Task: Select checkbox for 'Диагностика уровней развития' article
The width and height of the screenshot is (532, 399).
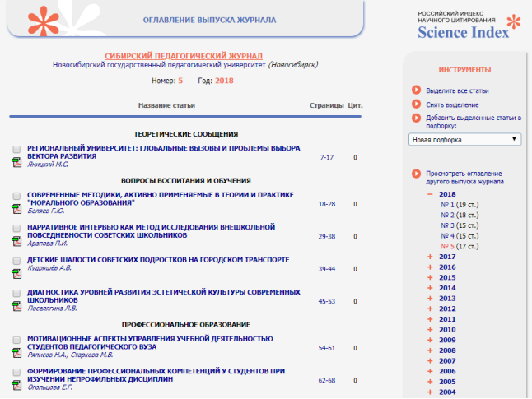Action: point(16,292)
